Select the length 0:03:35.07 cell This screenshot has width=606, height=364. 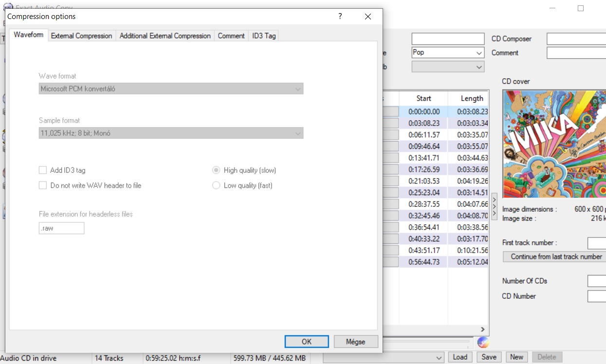[x=468, y=135]
